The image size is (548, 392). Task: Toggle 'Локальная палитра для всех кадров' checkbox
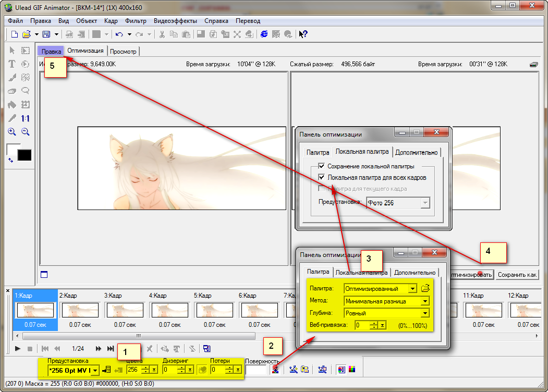pos(322,178)
